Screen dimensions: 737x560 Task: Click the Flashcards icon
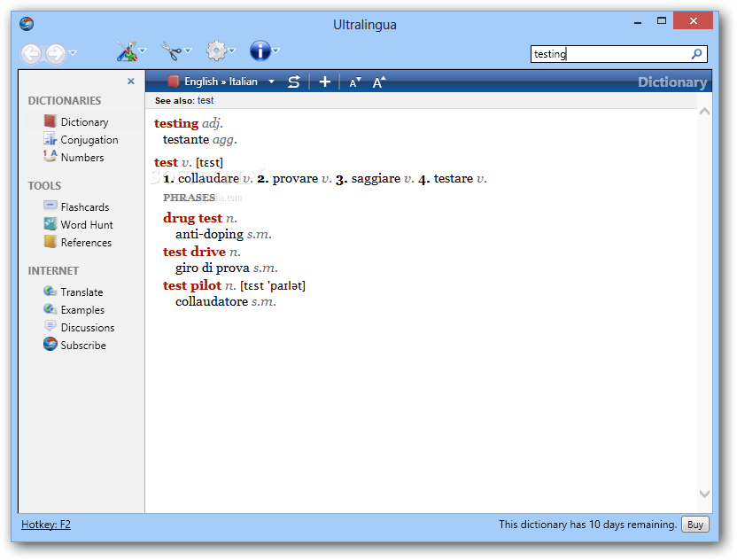coord(50,205)
